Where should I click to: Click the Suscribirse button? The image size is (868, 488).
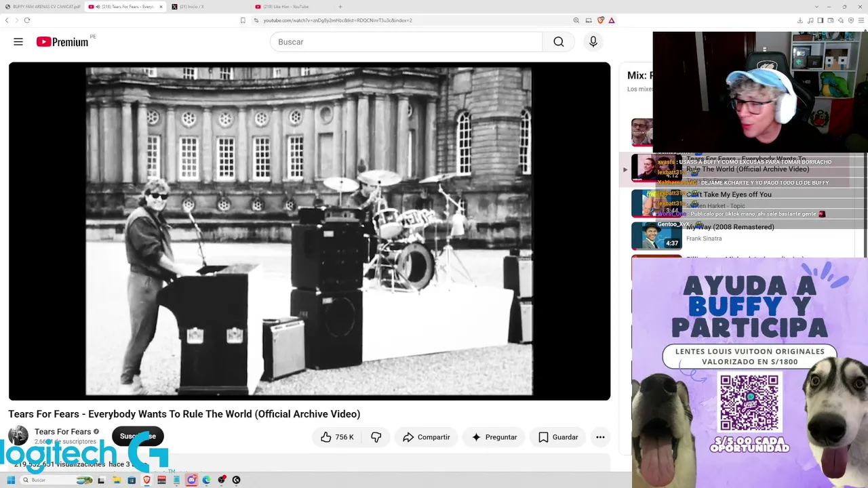[138, 436]
